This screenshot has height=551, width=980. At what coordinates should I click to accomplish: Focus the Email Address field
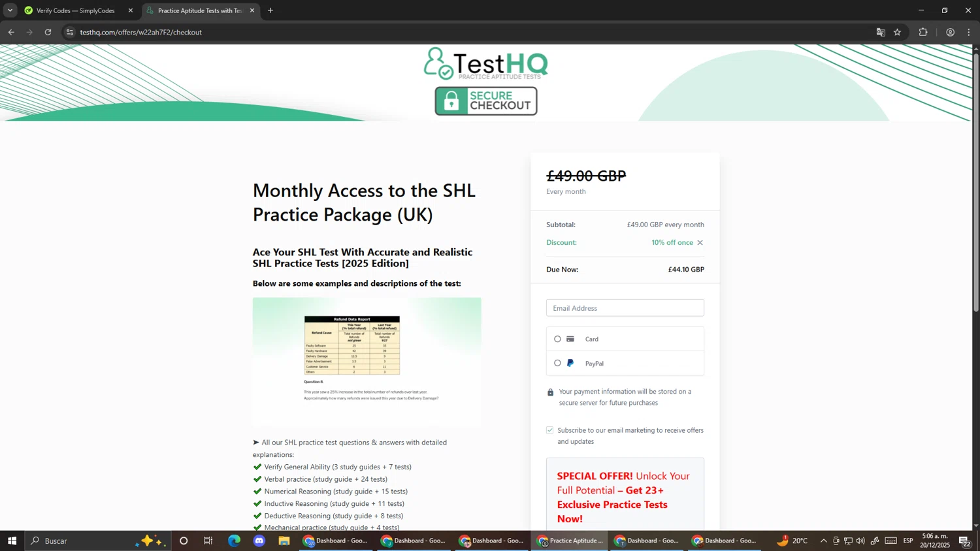(625, 308)
